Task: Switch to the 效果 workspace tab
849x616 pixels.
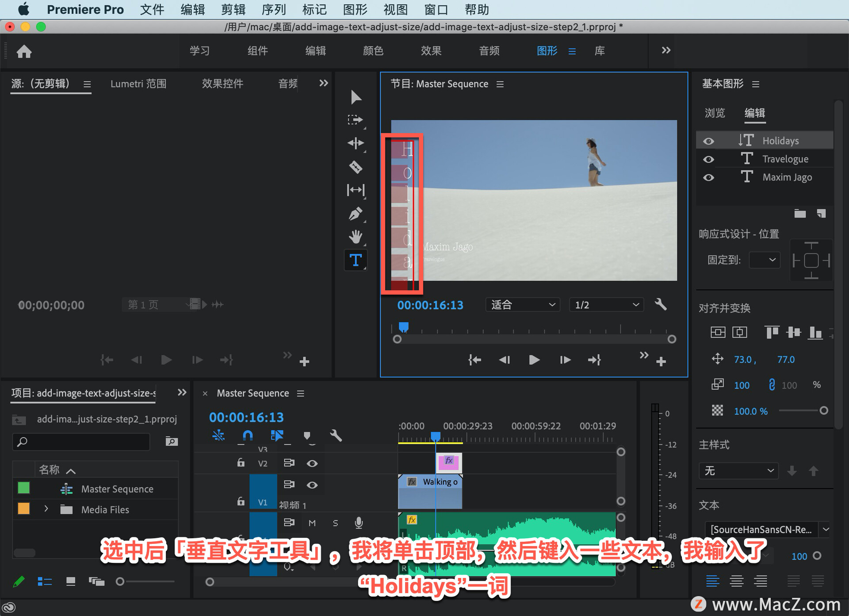Action: pyautogui.click(x=431, y=51)
